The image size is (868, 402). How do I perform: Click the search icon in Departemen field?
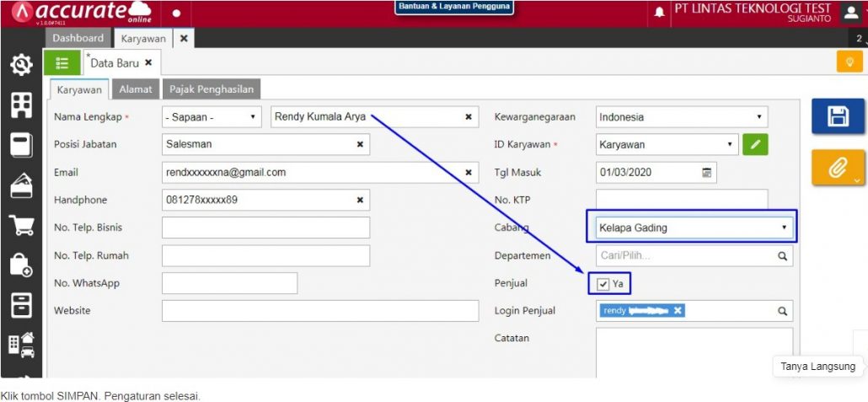(x=782, y=255)
